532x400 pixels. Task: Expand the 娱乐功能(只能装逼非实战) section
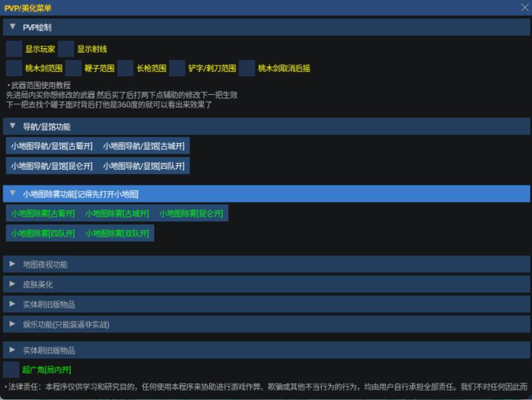12,324
